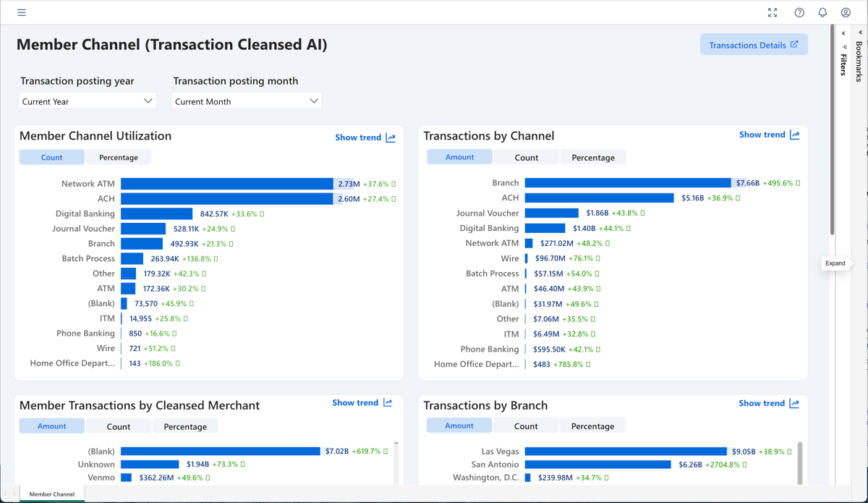Viewport: 868px width, 503px height.
Task: Expand the Bookmarks pane
Action: click(x=860, y=33)
